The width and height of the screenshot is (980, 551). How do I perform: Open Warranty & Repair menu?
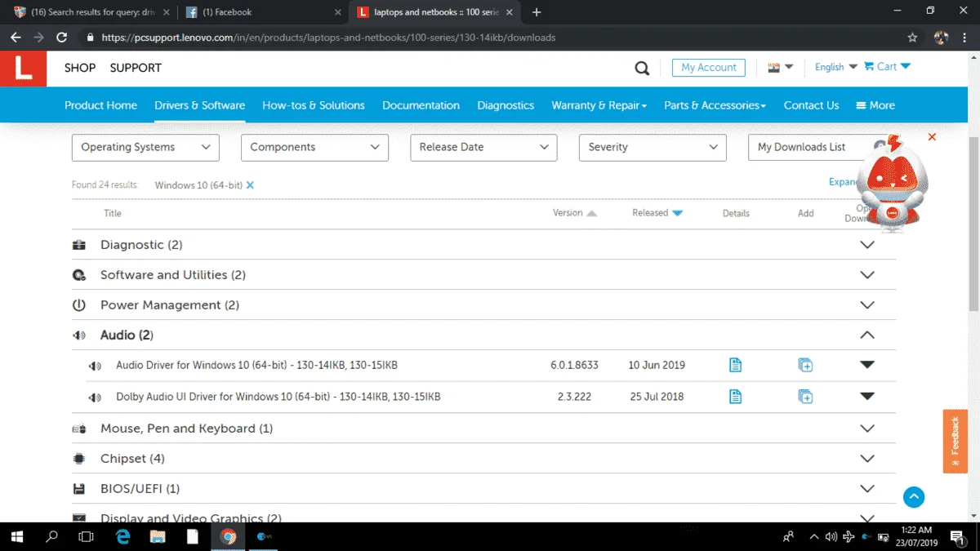[x=599, y=105]
